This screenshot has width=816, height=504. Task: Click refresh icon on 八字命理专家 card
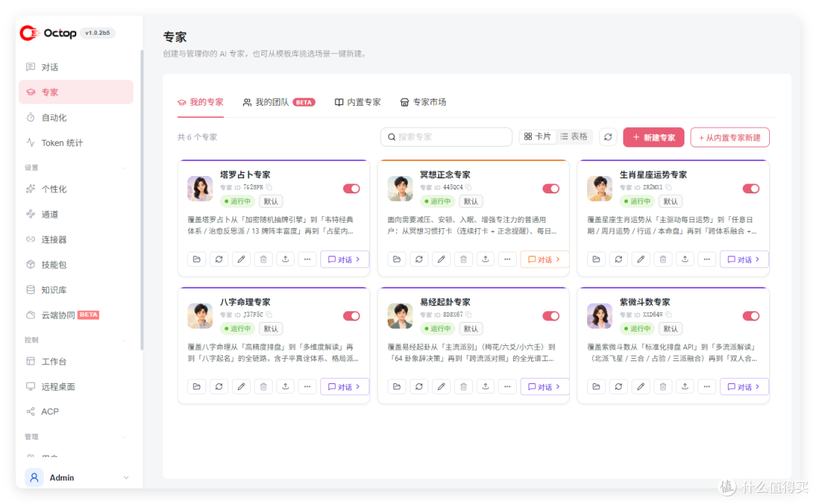(x=219, y=386)
